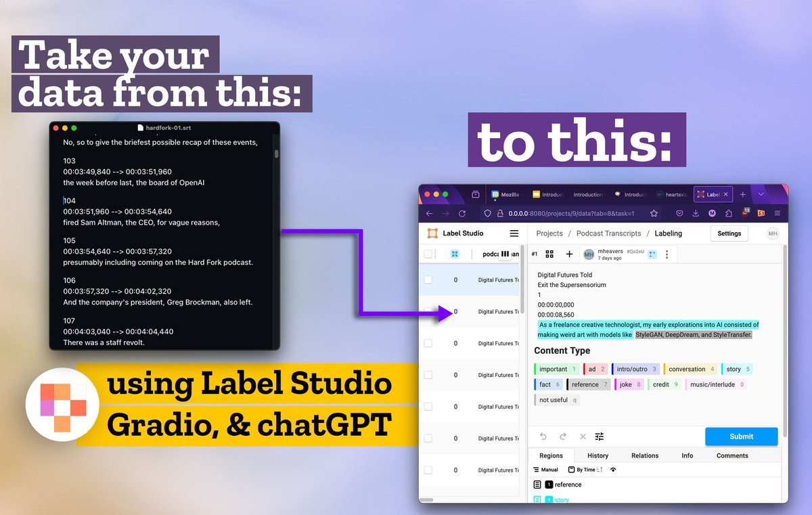Select the joke label tag
The height and width of the screenshot is (515, 812).
pos(629,384)
